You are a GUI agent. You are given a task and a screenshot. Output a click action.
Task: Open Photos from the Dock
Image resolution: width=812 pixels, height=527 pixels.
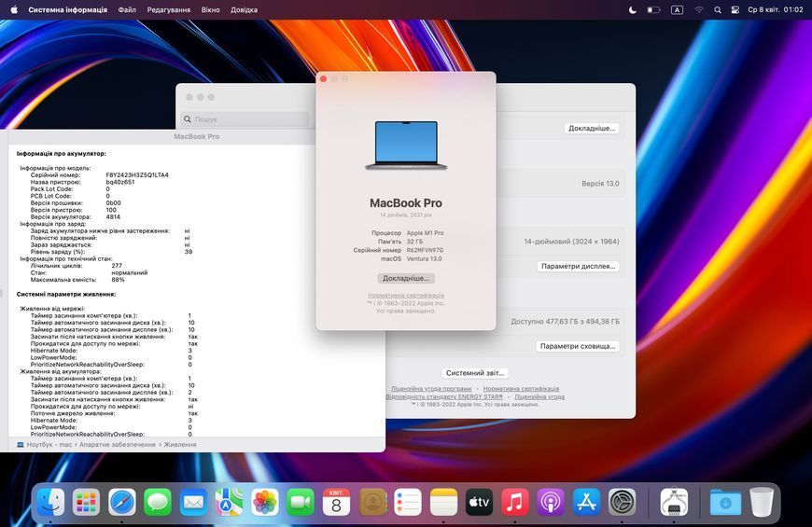[265, 502]
